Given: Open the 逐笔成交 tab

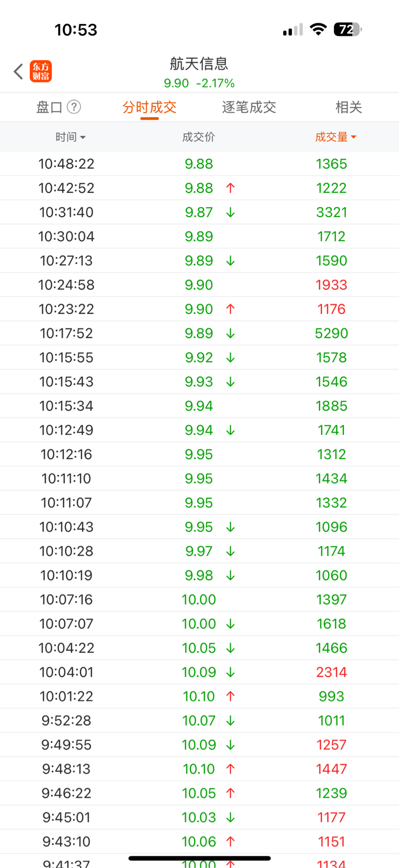Looking at the screenshot, I should click(249, 107).
